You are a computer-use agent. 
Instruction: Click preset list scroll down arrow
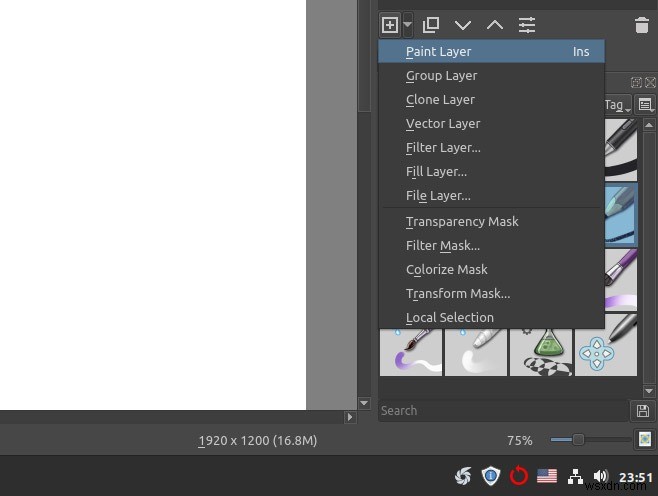tap(649, 391)
